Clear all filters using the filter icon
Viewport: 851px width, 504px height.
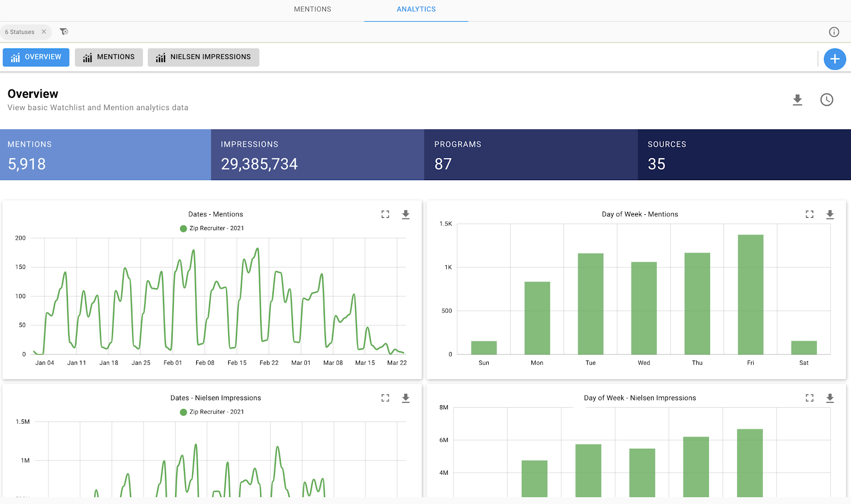pos(64,32)
